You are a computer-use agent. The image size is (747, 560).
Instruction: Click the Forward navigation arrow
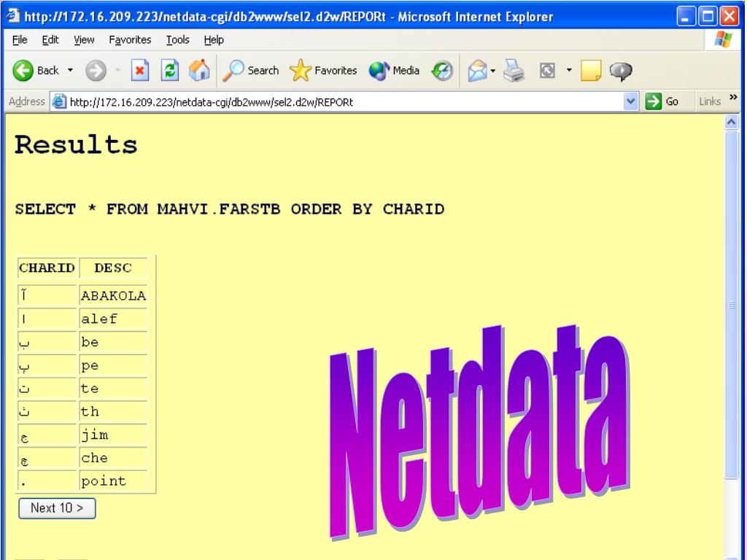pyautogui.click(x=96, y=71)
